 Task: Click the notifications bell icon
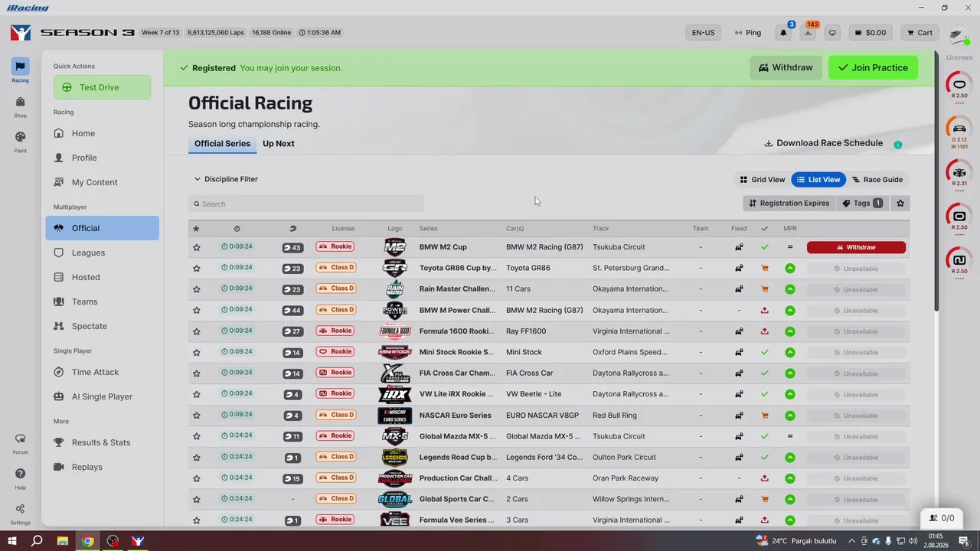783,33
